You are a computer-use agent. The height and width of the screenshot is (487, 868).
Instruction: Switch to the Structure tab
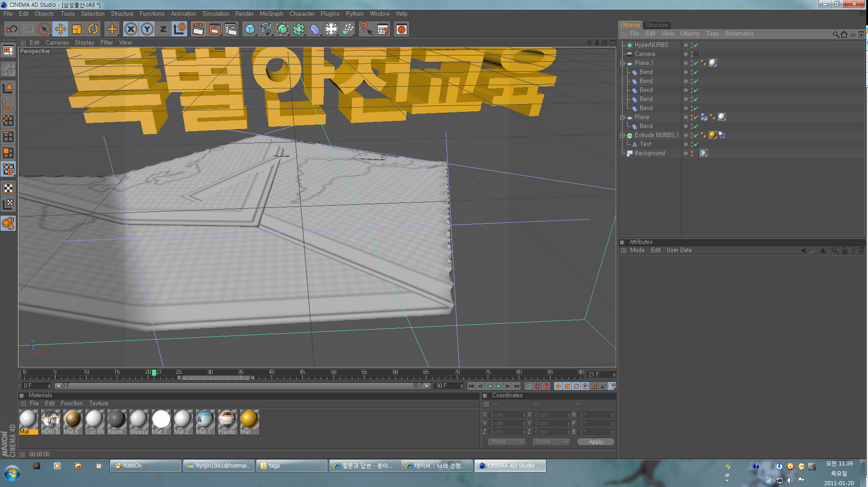[656, 25]
